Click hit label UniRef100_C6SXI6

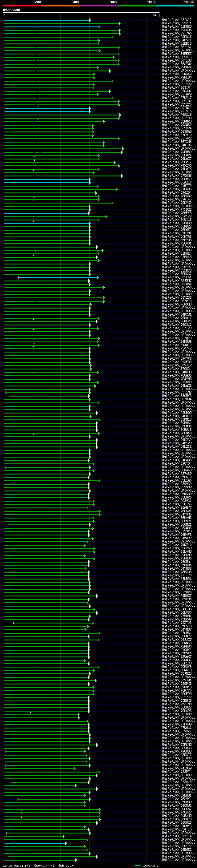point(177,57)
